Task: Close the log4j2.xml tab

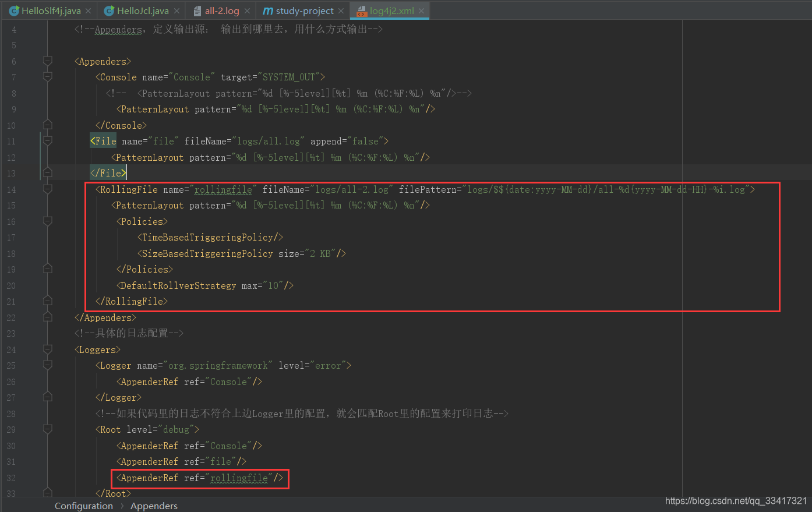Action: pyautogui.click(x=421, y=11)
